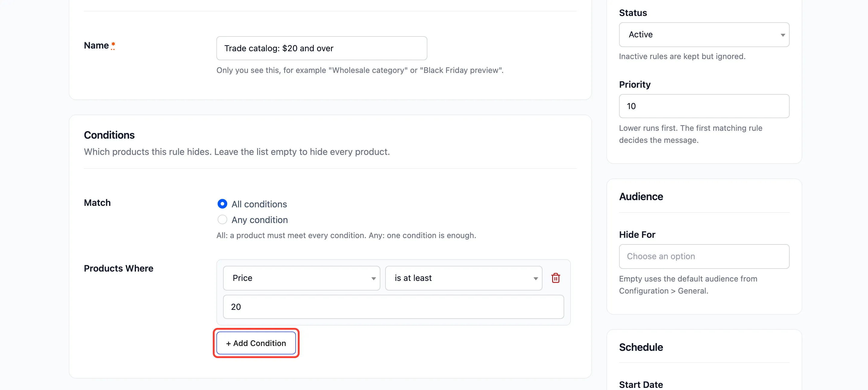The width and height of the screenshot is (868, 390).
Task: Click the 'Products Where' label
Action: tap(119, 268)
